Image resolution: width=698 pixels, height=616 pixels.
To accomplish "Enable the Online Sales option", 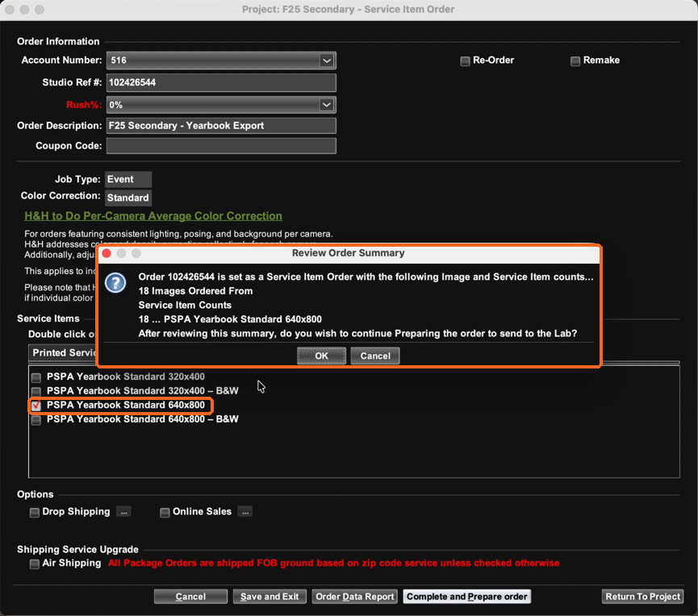I will click(x=165, y=512).
